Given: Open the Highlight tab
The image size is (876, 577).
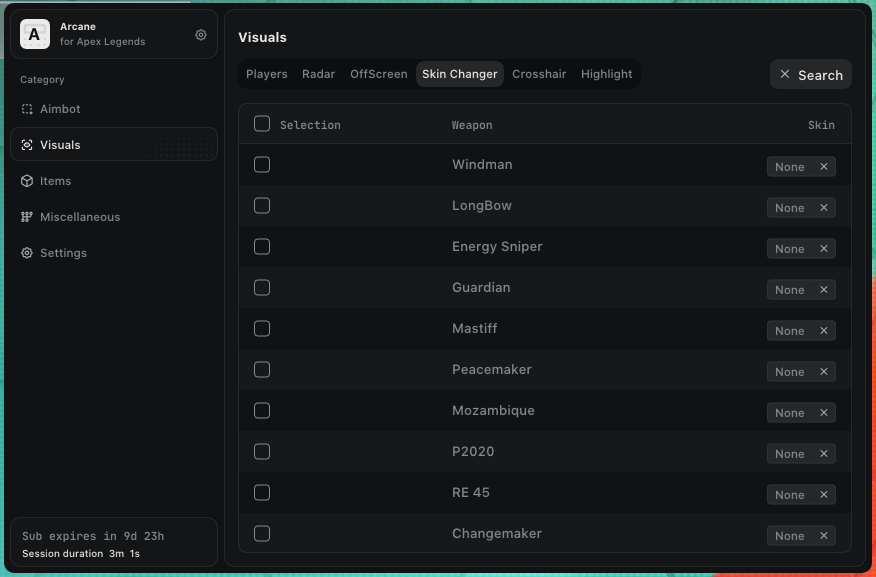Looking at the screenshot, I should (606, 74).
